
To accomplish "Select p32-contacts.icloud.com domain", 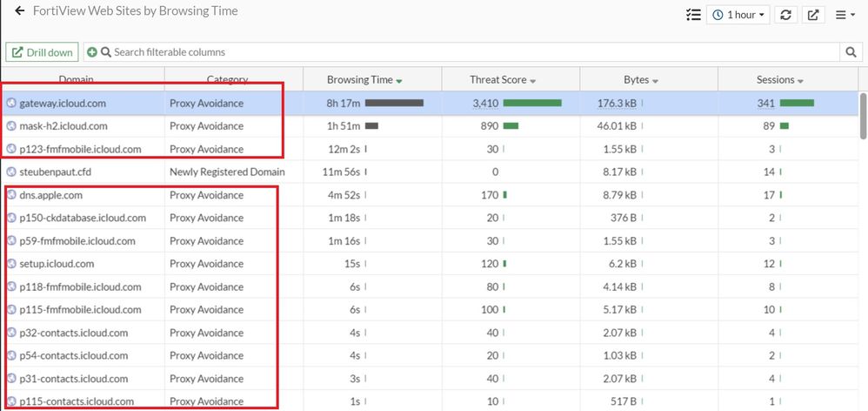I will (74, 333).
